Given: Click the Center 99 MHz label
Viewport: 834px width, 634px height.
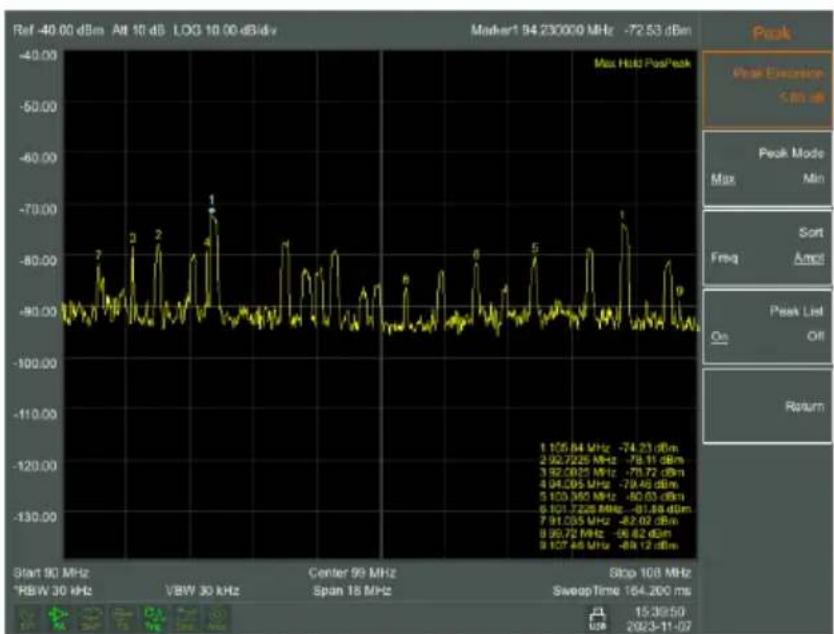Looking at the screenshot, I should pyautogui.click(x=352, y=573).
